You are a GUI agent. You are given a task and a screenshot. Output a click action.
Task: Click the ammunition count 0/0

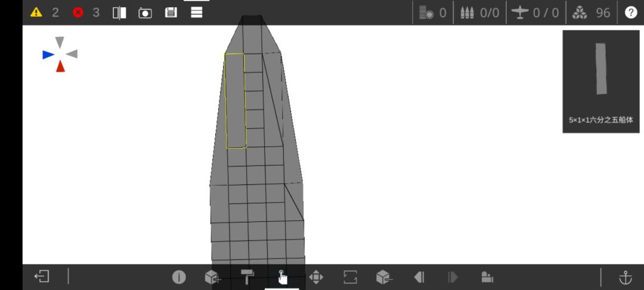coord(490,13)
